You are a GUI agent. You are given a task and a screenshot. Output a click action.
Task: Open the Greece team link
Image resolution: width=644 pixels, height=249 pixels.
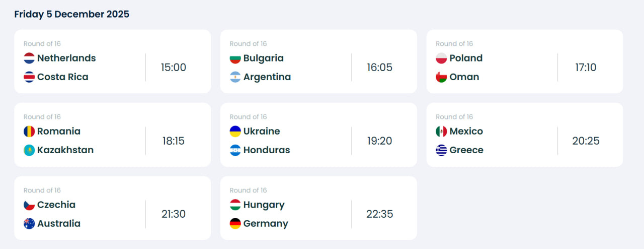coord(466,150)
